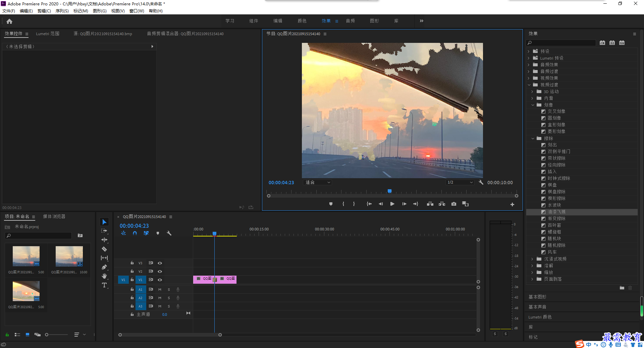Open the 窗口(W) menu

(x=137, y=11)
